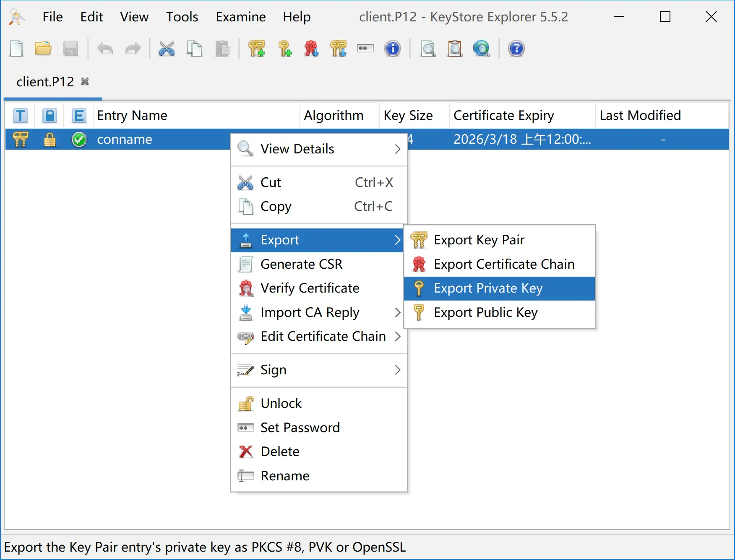Viewport: 735px width, 560px height.
Task: Close the client.P12 tab
Action: pyautogui.click(x=85, y=81)
